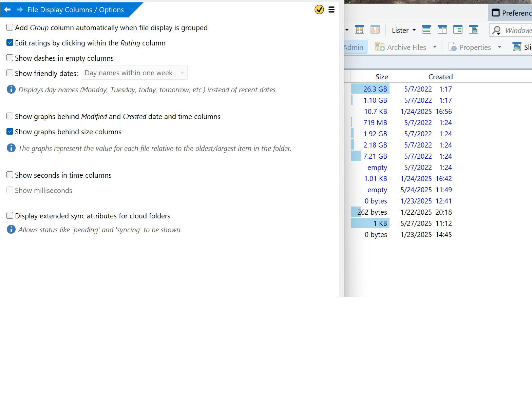Image resolution: width=532 pixels, height=410 pixels.
Task: Click the Slideshow picture icon
Action: point(517,47)
